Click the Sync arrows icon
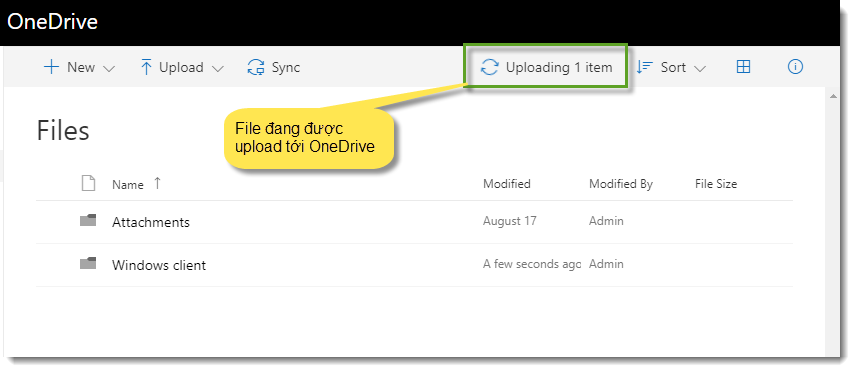This screenshot has width=855, height=372. (256, 67)
